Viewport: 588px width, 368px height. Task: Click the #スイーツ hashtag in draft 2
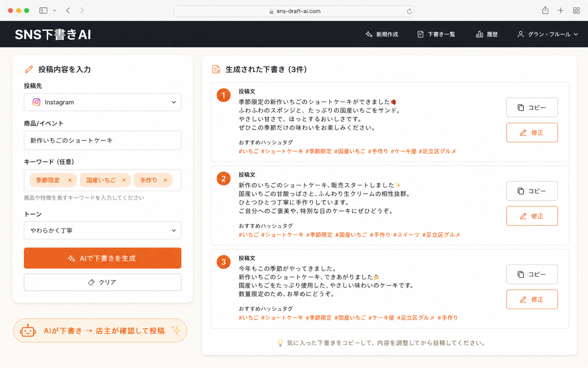[x=406, y=235]
